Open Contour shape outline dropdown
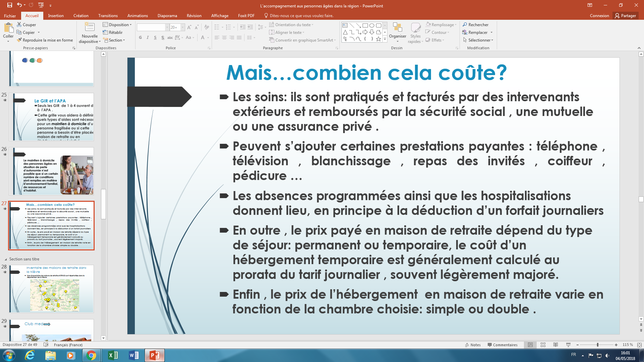Image resolution: width=644 pixels, height=362 pixels. tap(437, 32)
